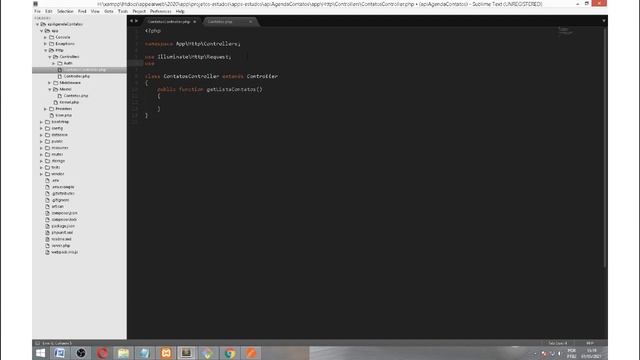Screen dimensions: 640x360
Task: Collapse the Http folder arrow
Action: click(46, 50)
